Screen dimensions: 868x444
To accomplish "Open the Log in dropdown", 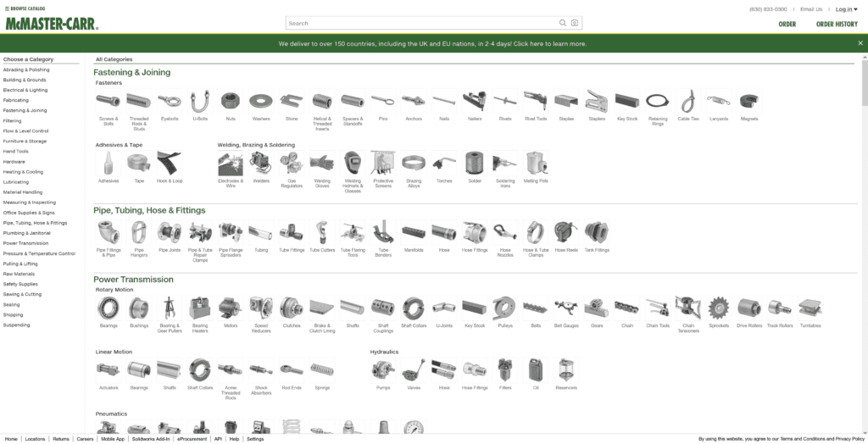I will 847,9.
